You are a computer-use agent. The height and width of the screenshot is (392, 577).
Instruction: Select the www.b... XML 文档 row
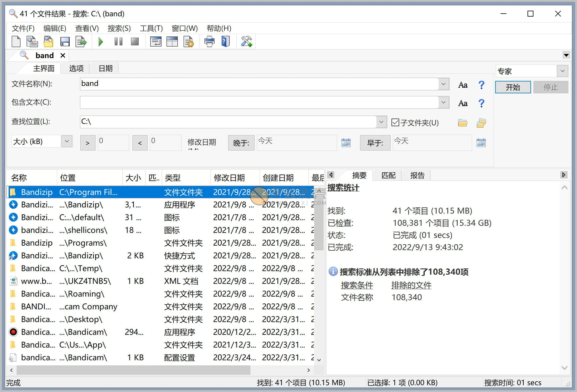tap(160, 281)
